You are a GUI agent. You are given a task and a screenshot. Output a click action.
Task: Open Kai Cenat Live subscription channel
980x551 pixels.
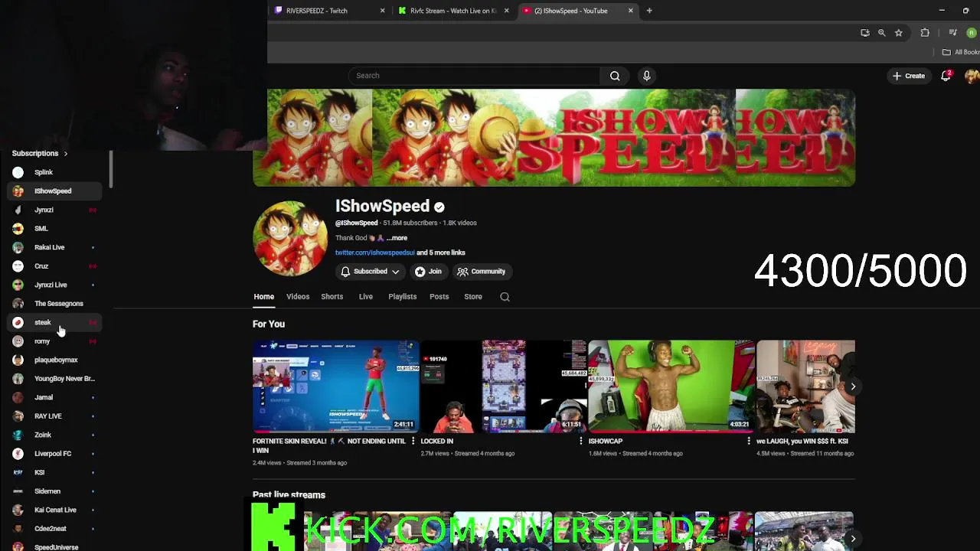pyautogui.click(x=54, y=510)
